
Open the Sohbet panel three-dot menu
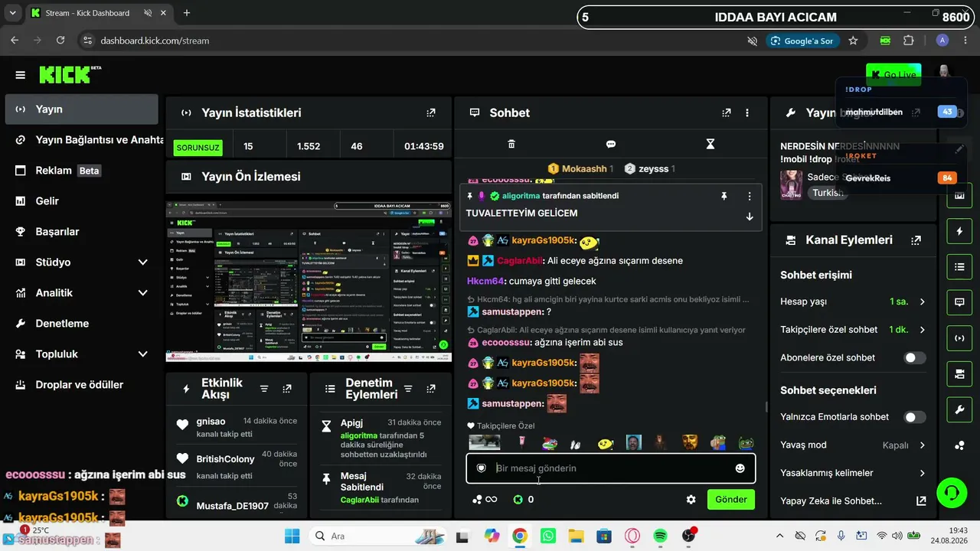[747, 112]
